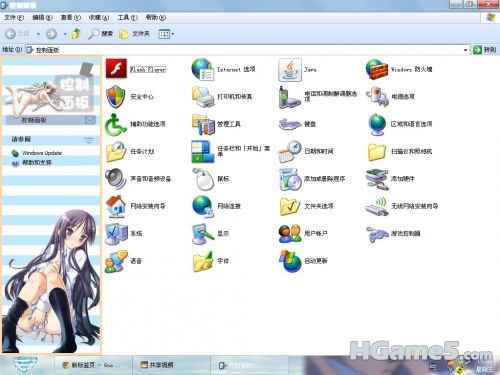
Task: Open Printers and Faxes icon
Action: tap(203, 97)
